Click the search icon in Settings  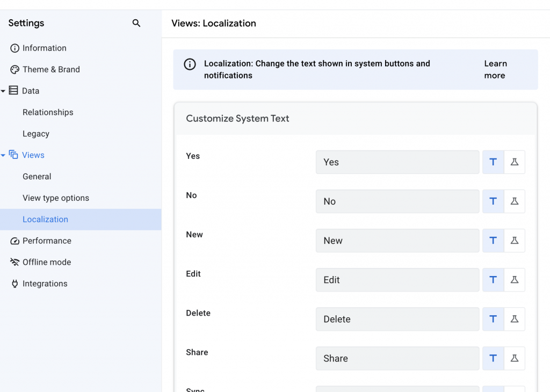tap(136, 23)
